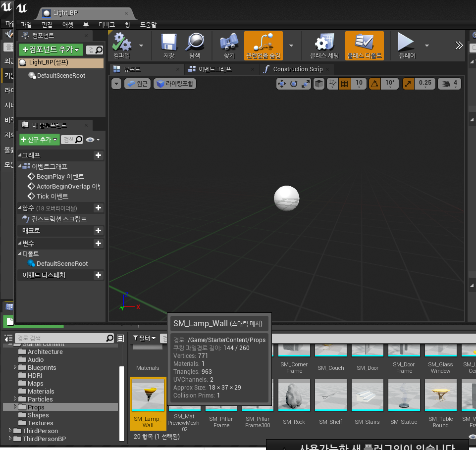
Task: Add new macro with 매크로 plus
Action: coord(98,231)
